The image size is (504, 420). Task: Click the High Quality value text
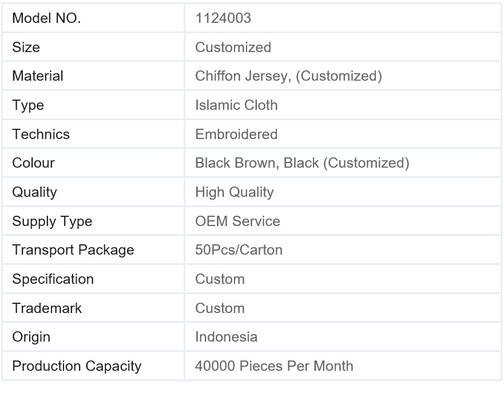(235, 192)
